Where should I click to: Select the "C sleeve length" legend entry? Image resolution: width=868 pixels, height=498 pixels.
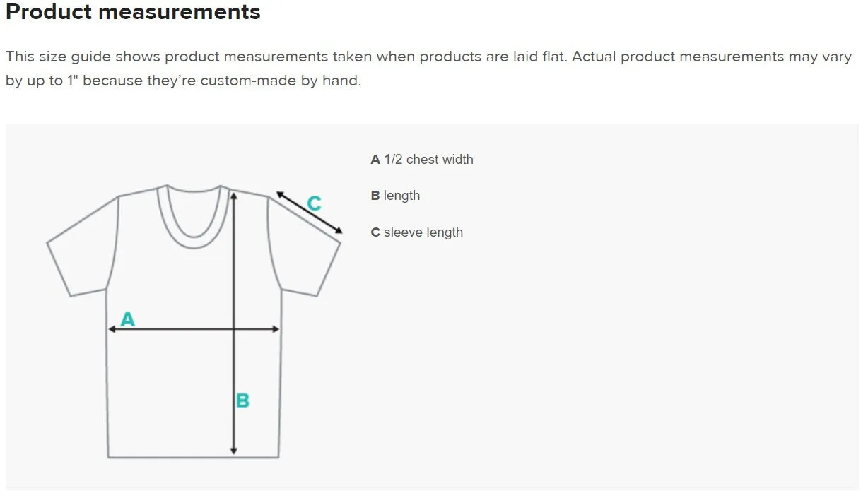pos(417,232)
